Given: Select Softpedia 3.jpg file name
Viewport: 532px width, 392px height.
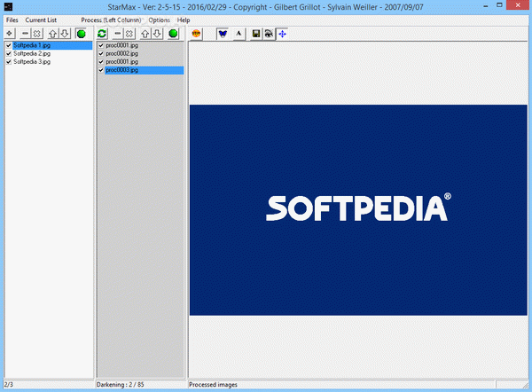Looking at the screenshot, I should pyautogui.click(x=32, y=62).
